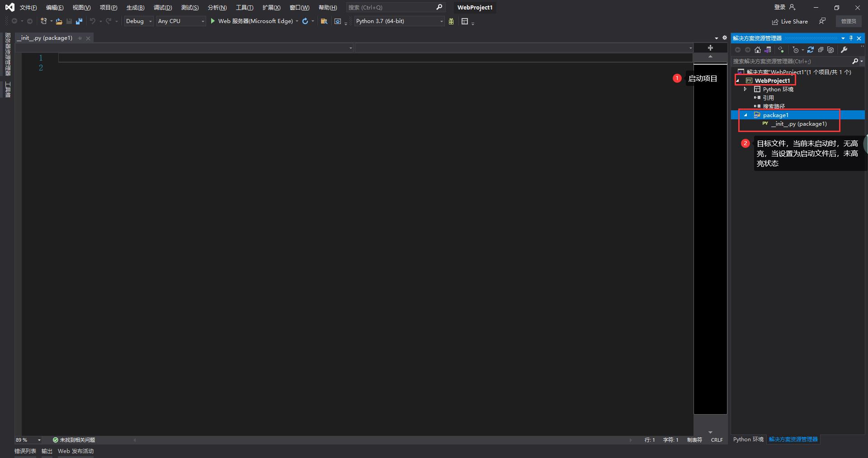Click the 登录 sign-in link

pyautogui.click(x=780, y=7)
